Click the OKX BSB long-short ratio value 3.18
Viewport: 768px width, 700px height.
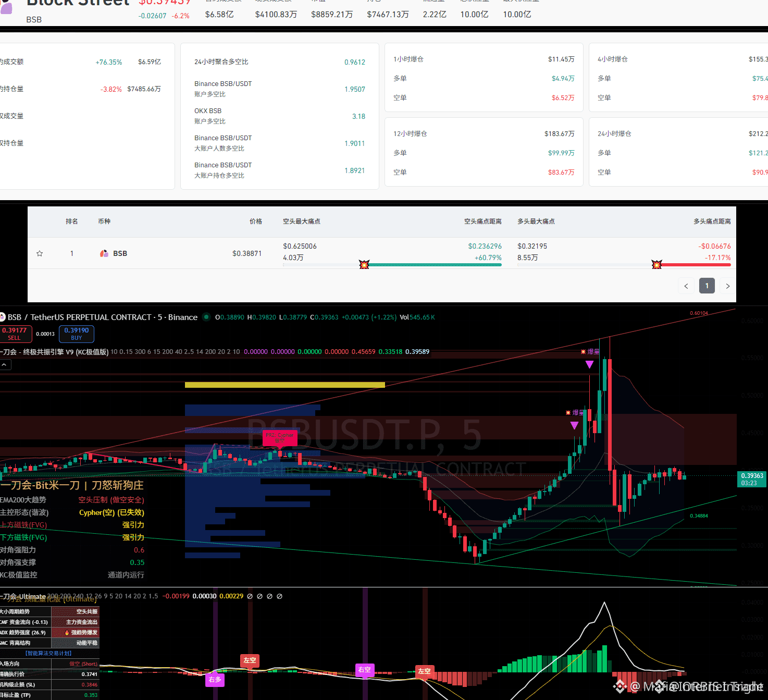pyautogui.click(x=358, y=116)
